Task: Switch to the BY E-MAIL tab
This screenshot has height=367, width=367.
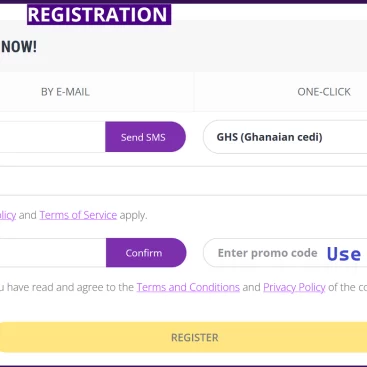Action: point(65,92)
